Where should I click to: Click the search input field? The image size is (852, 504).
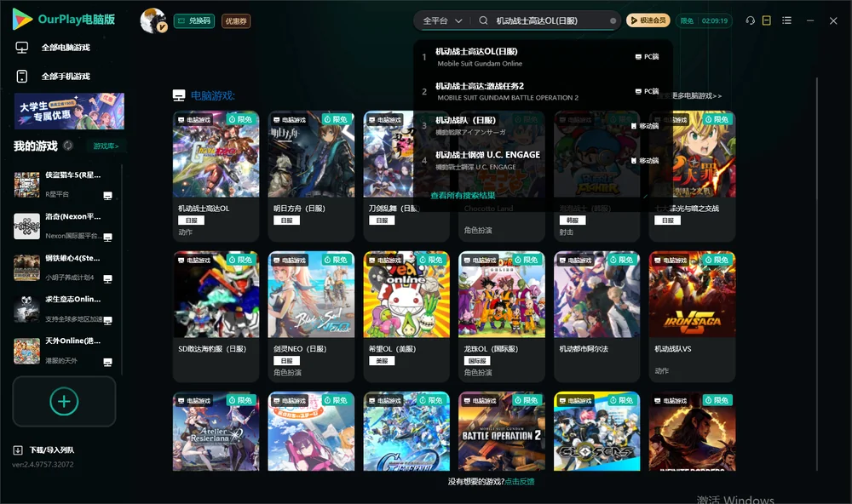pyautogui.click(x=549, y=20)
